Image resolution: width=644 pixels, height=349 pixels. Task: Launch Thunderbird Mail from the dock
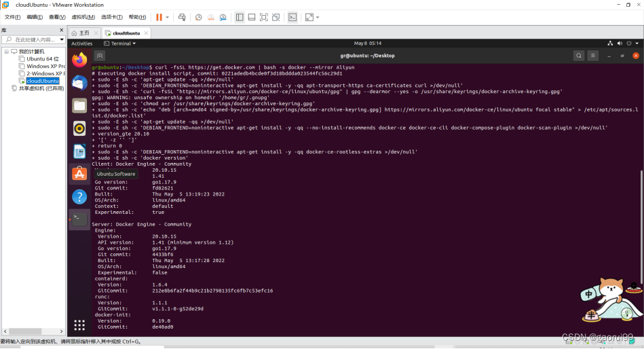pos(79,83)
